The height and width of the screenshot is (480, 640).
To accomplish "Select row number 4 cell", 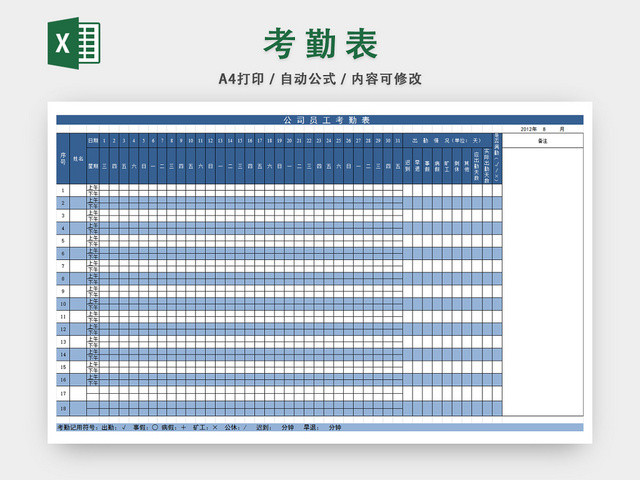I will pos(63,228).
